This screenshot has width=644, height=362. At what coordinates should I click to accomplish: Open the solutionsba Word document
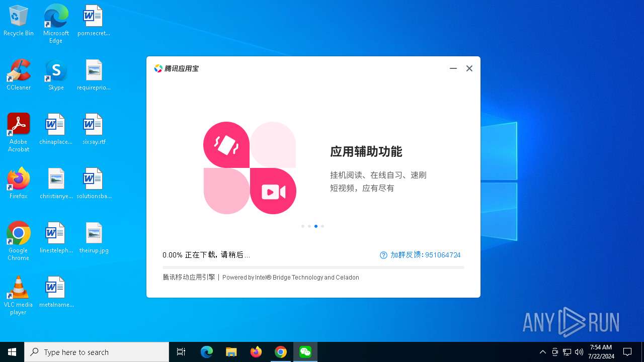(94, 184)
